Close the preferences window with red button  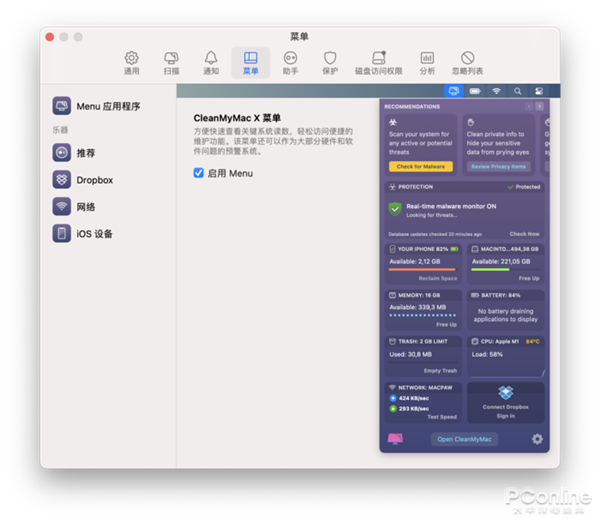point(50,37)
